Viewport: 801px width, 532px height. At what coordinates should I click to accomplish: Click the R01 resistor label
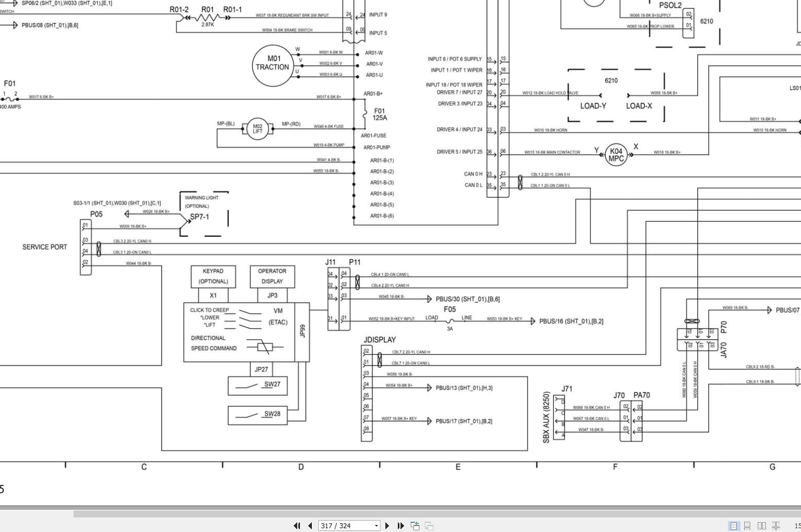click(x=208, y=9)
